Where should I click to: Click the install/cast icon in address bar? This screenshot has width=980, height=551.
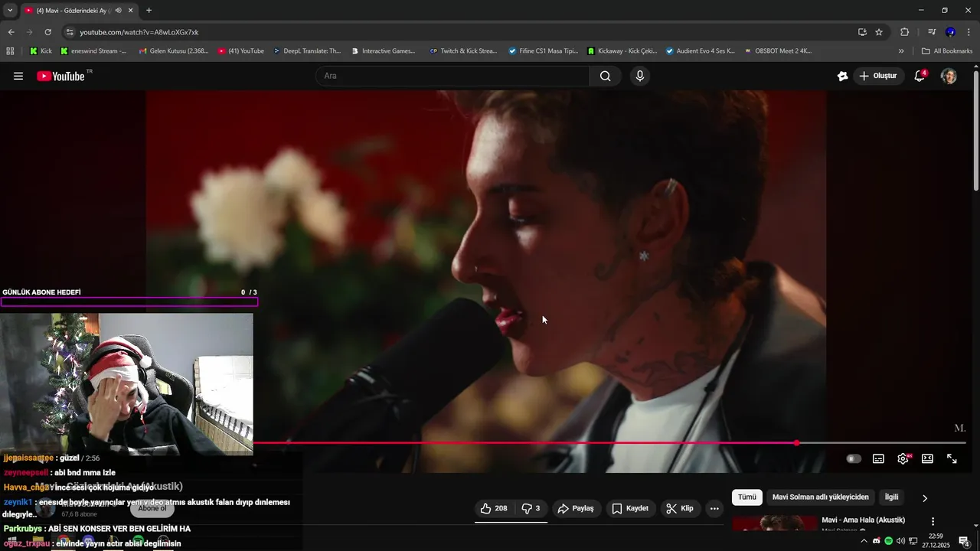(x=862, y=32)
